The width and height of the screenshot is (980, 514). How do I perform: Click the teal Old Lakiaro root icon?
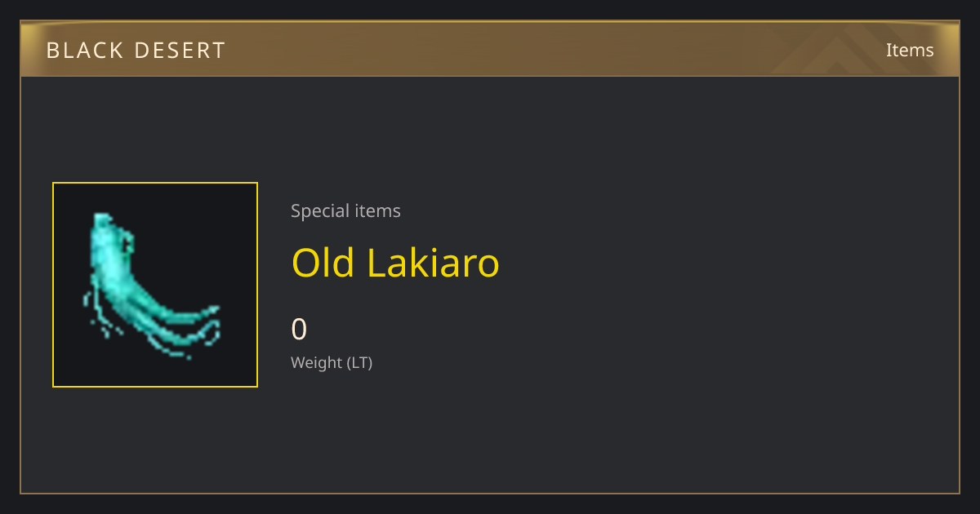[152, 285]
